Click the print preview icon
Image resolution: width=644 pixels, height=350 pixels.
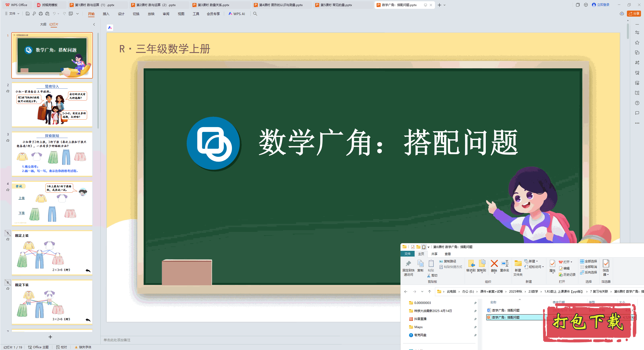[x=47, y=14]
